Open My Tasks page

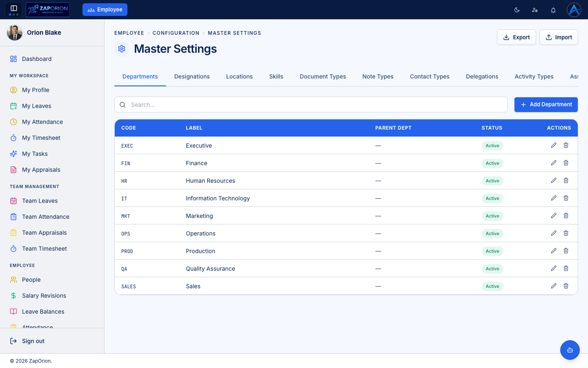click(52, 154)
